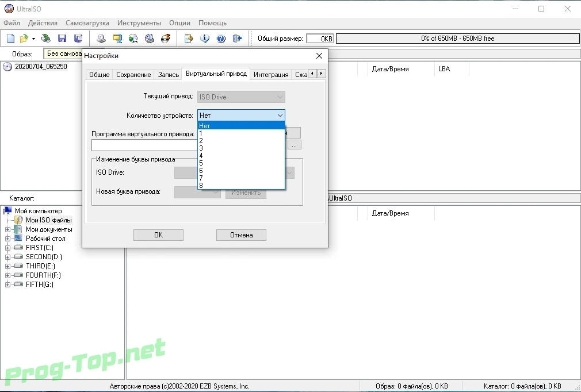The width and height of the screenshot is (581, 392).
Task: Choose 7 in the device count list
Action: click(241, 178)
